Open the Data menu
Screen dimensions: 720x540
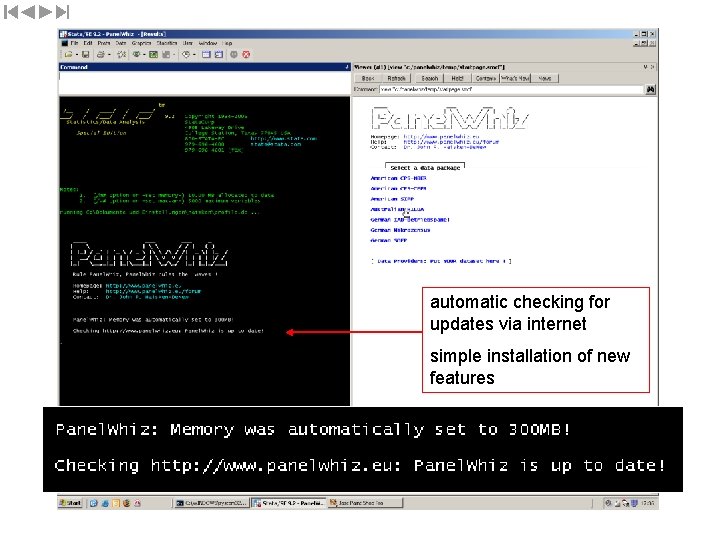coord(121,43)
